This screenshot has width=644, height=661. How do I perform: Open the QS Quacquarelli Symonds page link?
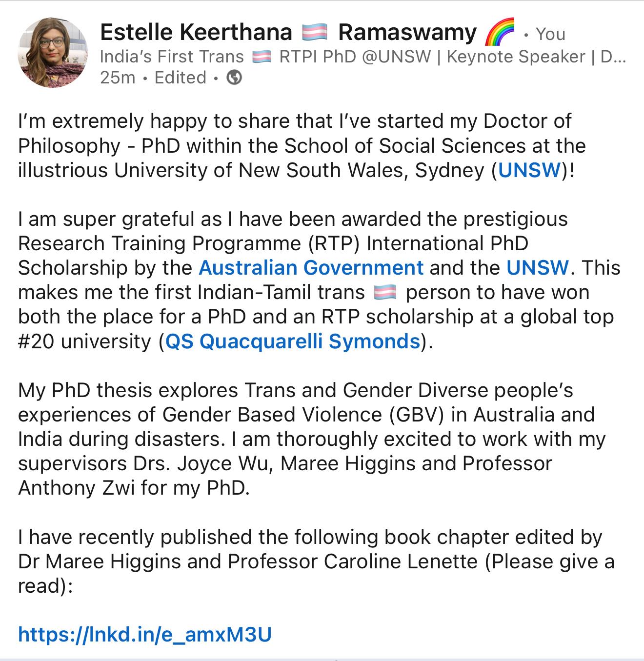click(293, 341)
